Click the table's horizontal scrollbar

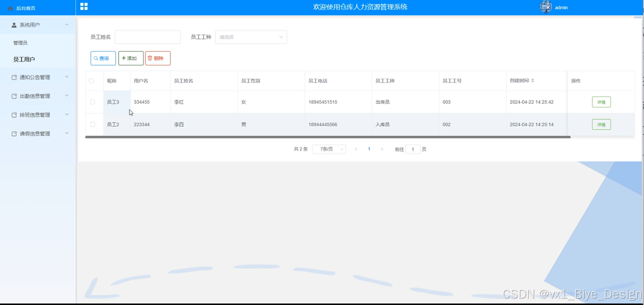point(328,137)
